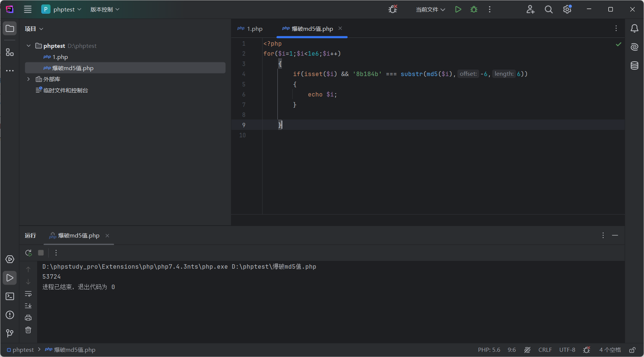Change PHP language level 5.6
The width and height of the screenshot is (644, 357).
pos(489,350)
